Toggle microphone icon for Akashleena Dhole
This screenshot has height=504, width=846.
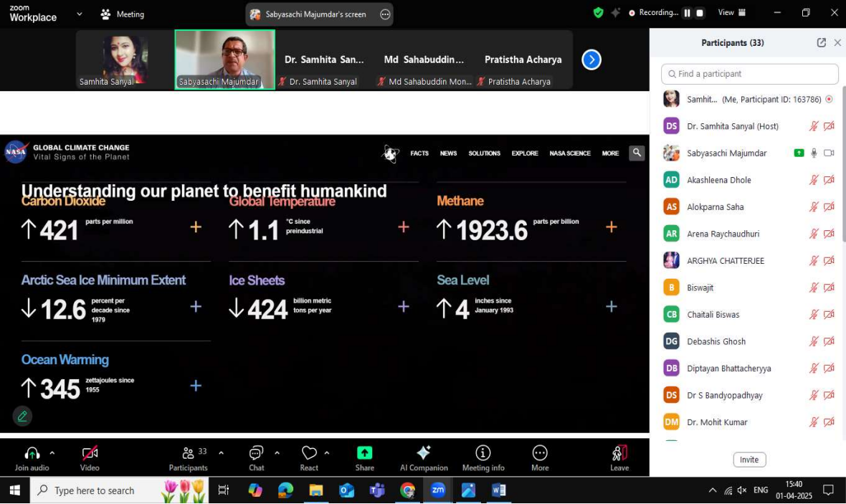(x=814, y=180)
